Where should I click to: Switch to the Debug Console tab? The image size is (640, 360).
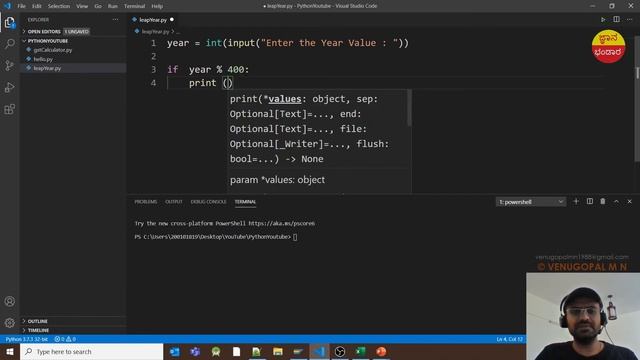(x=208, y=202)
